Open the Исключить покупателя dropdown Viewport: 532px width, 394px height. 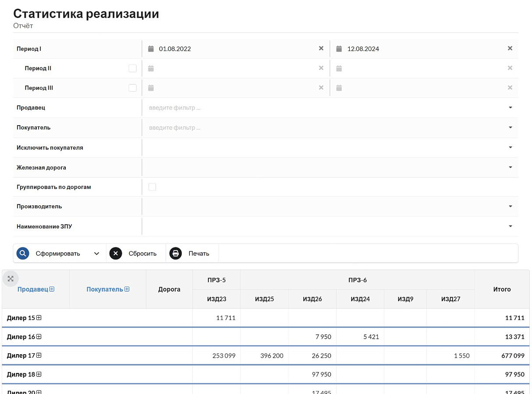coord(511,148)
